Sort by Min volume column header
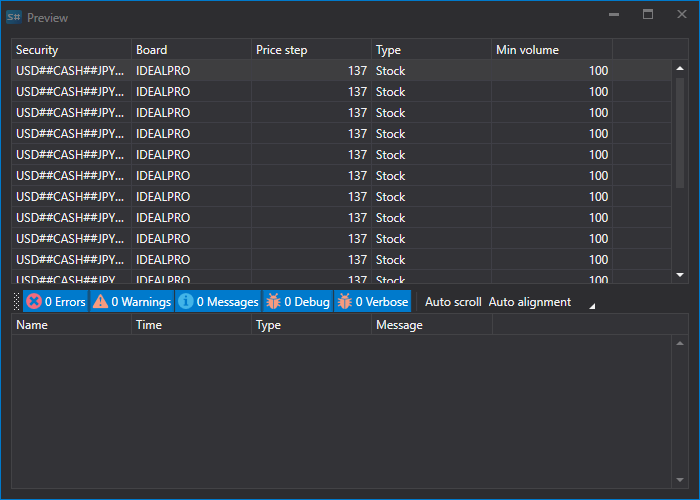 coord(552,50)
